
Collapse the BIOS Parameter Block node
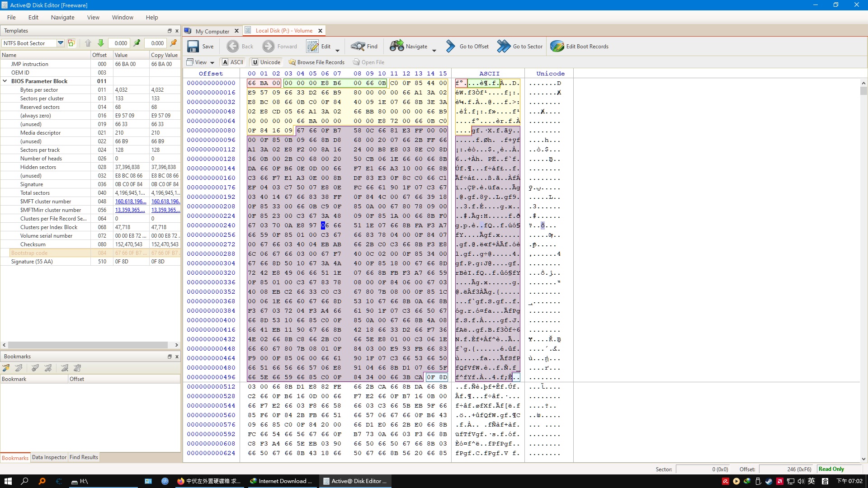click(x=5, y=81)
